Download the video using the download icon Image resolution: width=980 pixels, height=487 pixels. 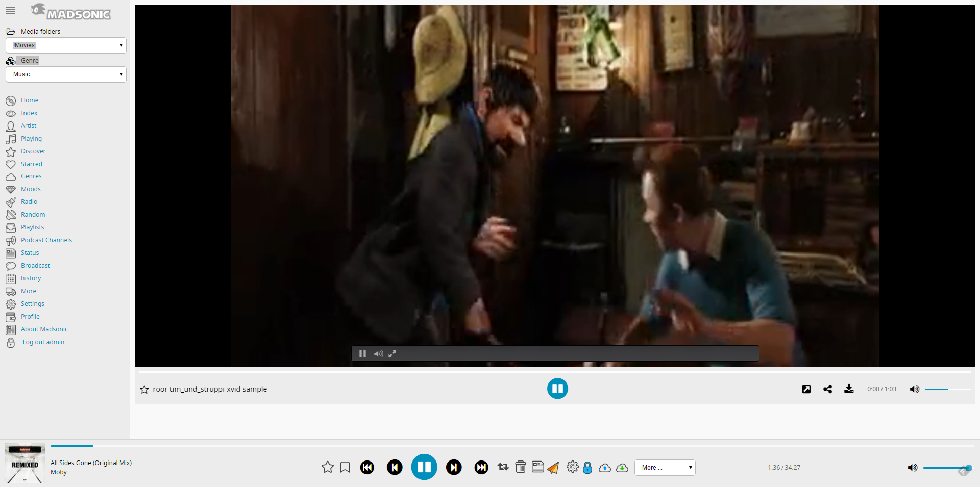click(849, 389)
